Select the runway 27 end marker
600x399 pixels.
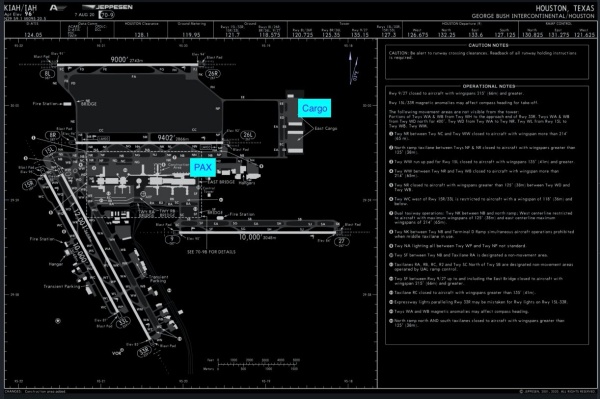(341, 241)
